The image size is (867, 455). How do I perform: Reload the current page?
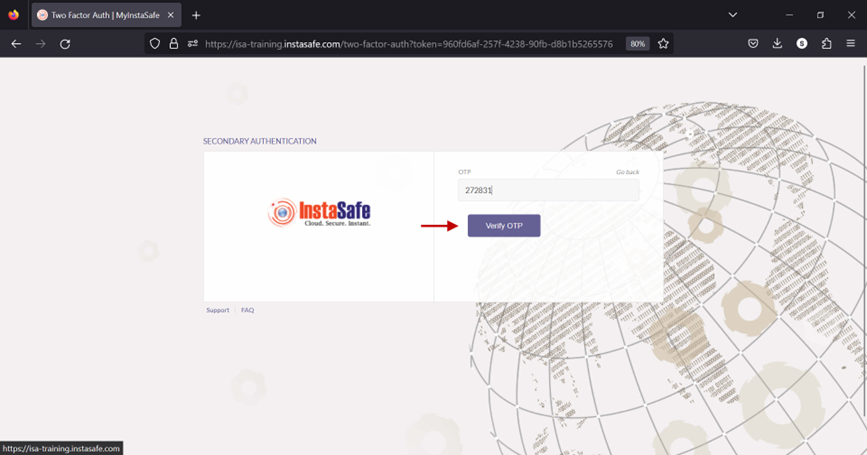pyautogui.click(x=65, y=44)
